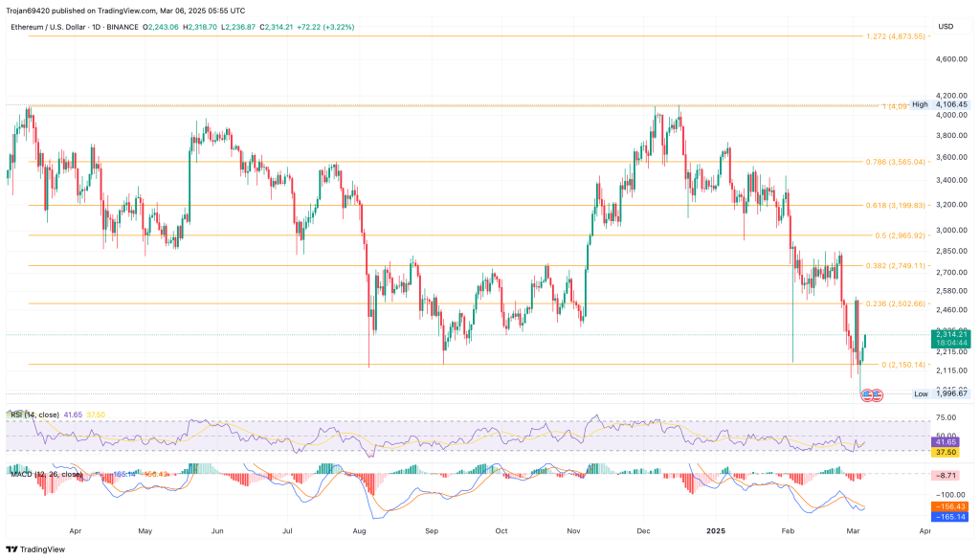Image resolution: width=980 pixels, height=560 pixels.
Task: Open the right US flag event marker
Action: tap(877, 395)
